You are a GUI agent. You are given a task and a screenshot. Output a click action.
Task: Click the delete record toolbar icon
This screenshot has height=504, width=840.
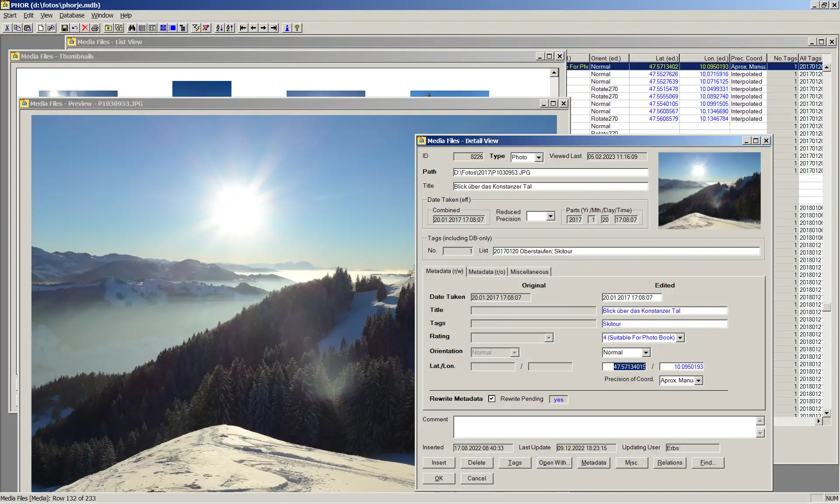pyautogui.click(x=84, y=28)
